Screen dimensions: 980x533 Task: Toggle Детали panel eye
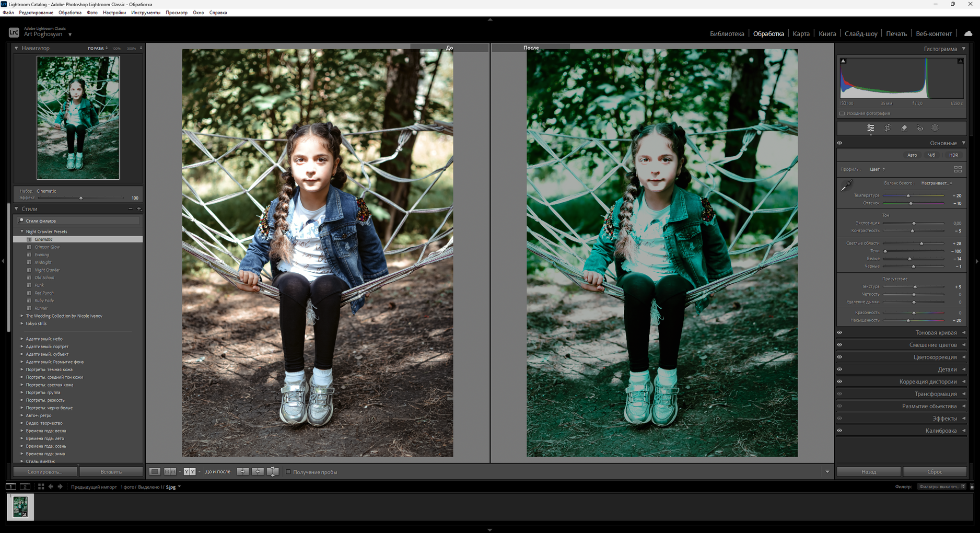click(x=839, y=369)
